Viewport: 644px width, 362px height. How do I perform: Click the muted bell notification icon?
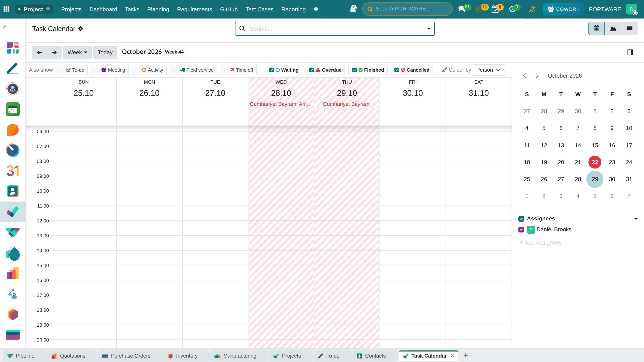[532, 9]
